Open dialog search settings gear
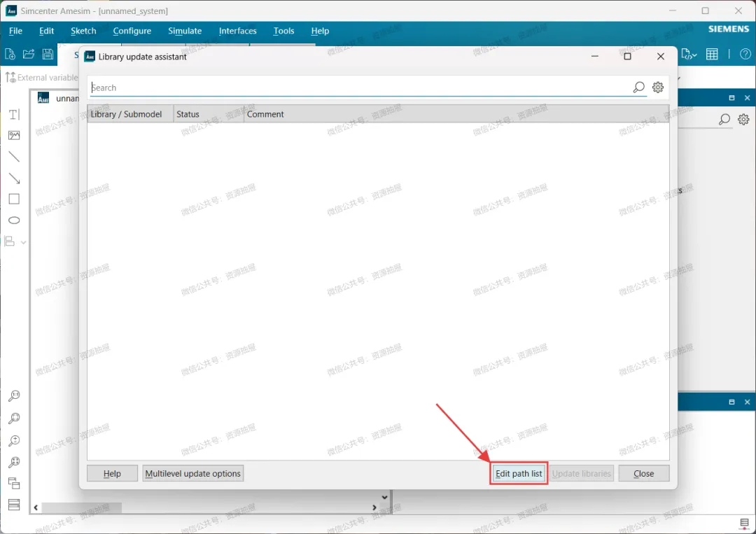Viewport: 756px width, 534px height. pos(657,87)
